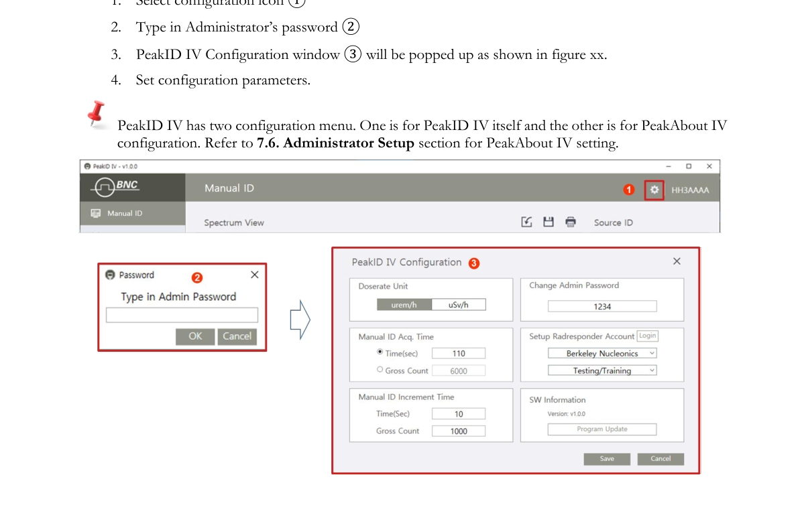
Task: Click the Acq. Time(sec) field showing 110
Action: coord(459,353)
